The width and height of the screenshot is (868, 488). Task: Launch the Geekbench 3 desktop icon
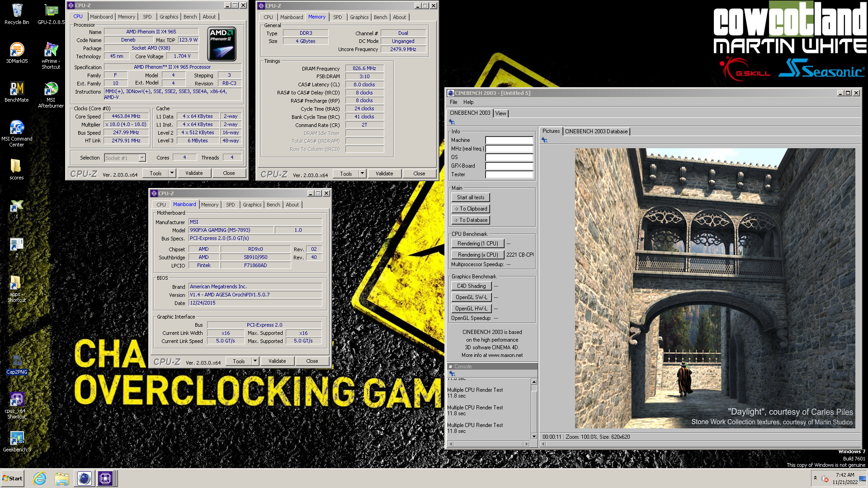(x=17, y=441)
